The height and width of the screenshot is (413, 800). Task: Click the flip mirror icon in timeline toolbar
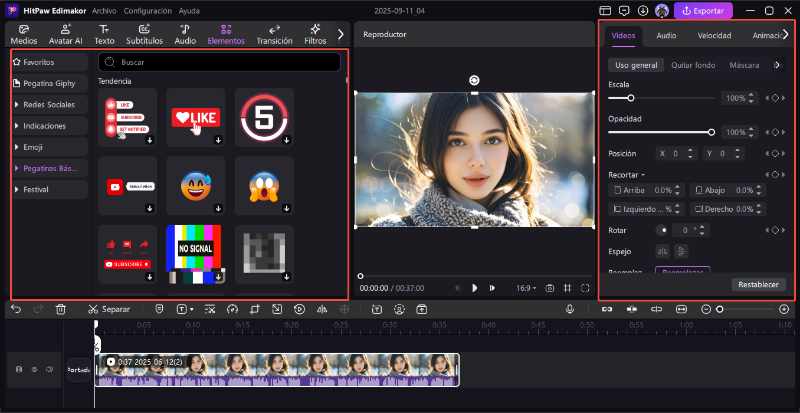point(322,309)
